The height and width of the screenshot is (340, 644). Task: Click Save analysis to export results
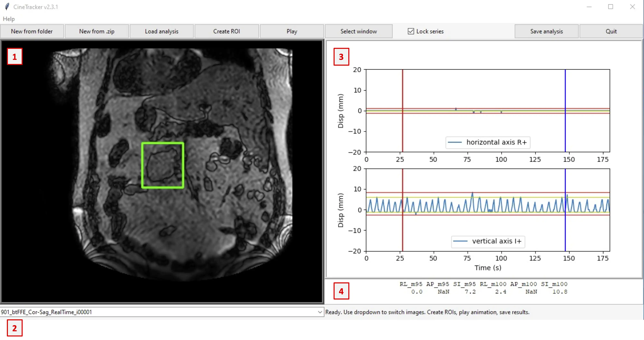coord(547,31)
